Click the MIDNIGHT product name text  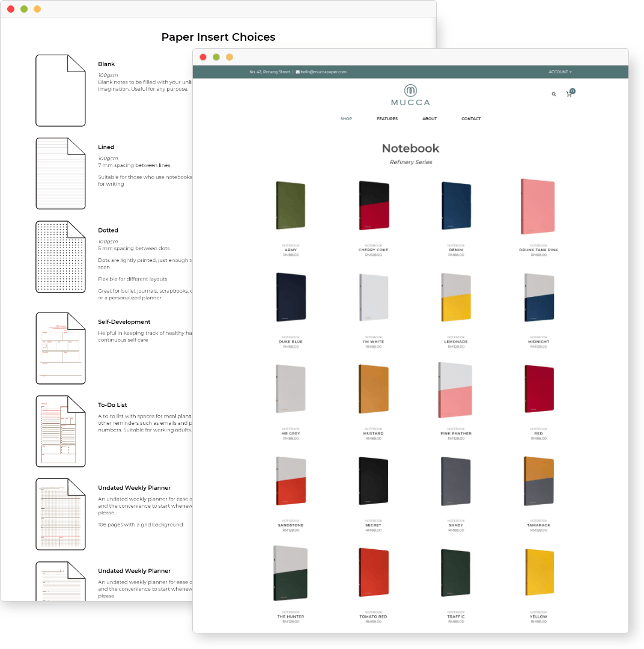tap(538, 342)
